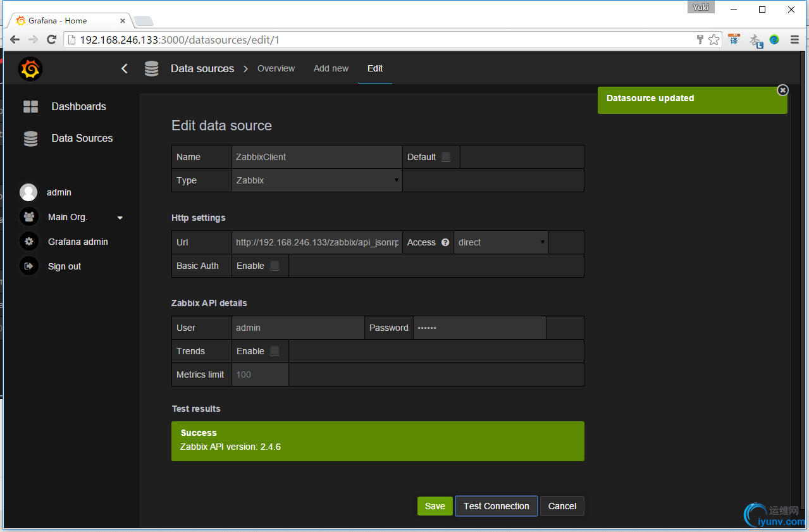Click the Yuki profile name badge
The height and width of the screenshot is (532, 809).
tap(701, 8)
